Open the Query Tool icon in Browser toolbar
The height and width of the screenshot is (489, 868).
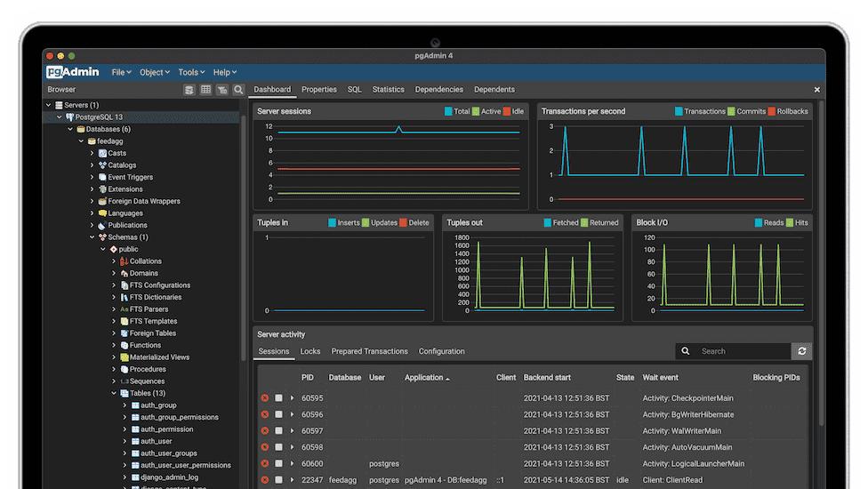point(189,90)
